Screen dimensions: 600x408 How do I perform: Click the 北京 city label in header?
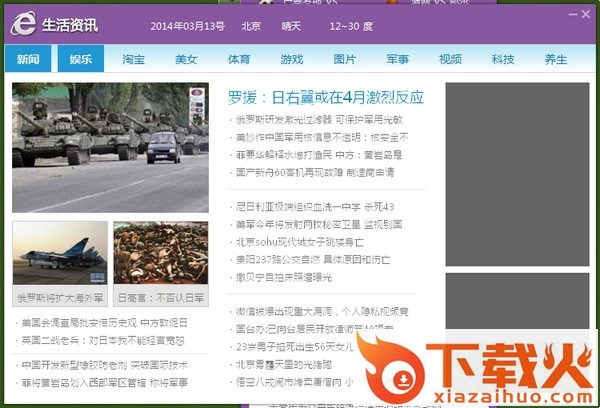pyautogui.click(x=251, y=27)
